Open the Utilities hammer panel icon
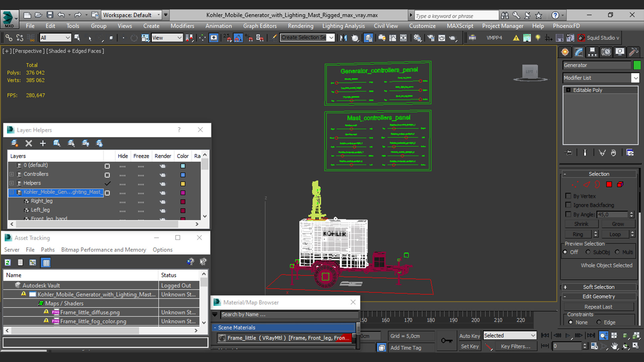Image resolution: width=644 pixels, height=362 pixels. (x=633, y=52)
